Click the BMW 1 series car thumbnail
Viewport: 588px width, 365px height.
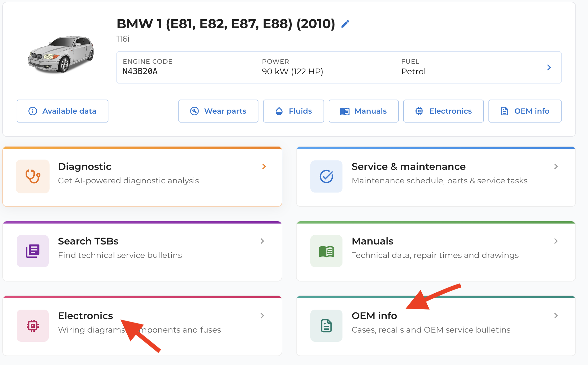pos(61,54)
